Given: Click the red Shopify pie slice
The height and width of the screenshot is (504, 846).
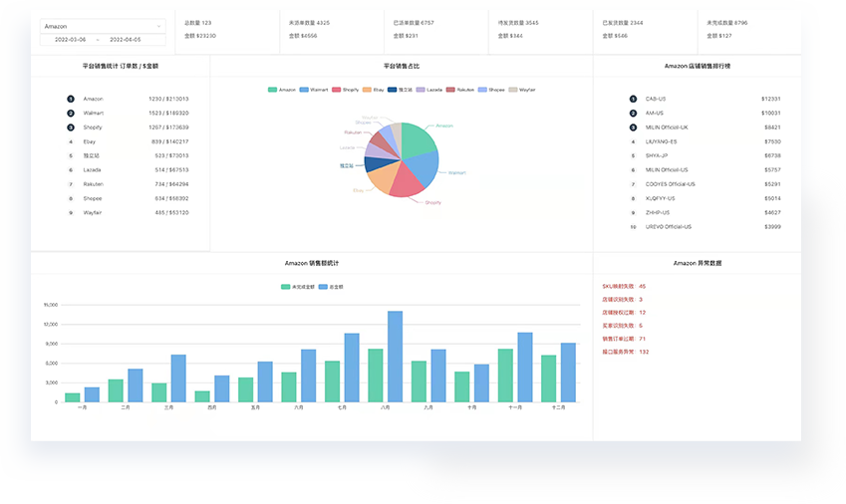Looking at the screenshot, I should point(405,183).
